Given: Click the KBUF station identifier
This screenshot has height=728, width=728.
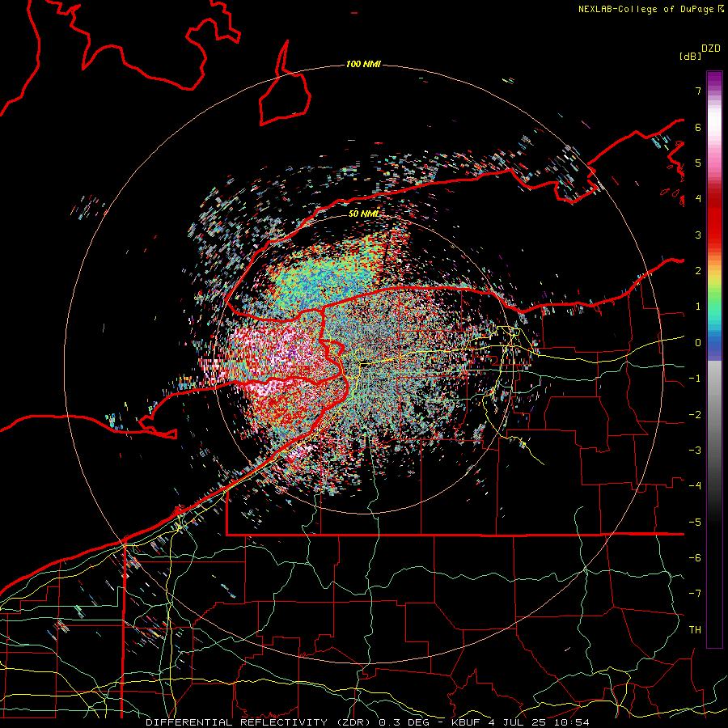Looking at the screenshot, I should [466, 722].
